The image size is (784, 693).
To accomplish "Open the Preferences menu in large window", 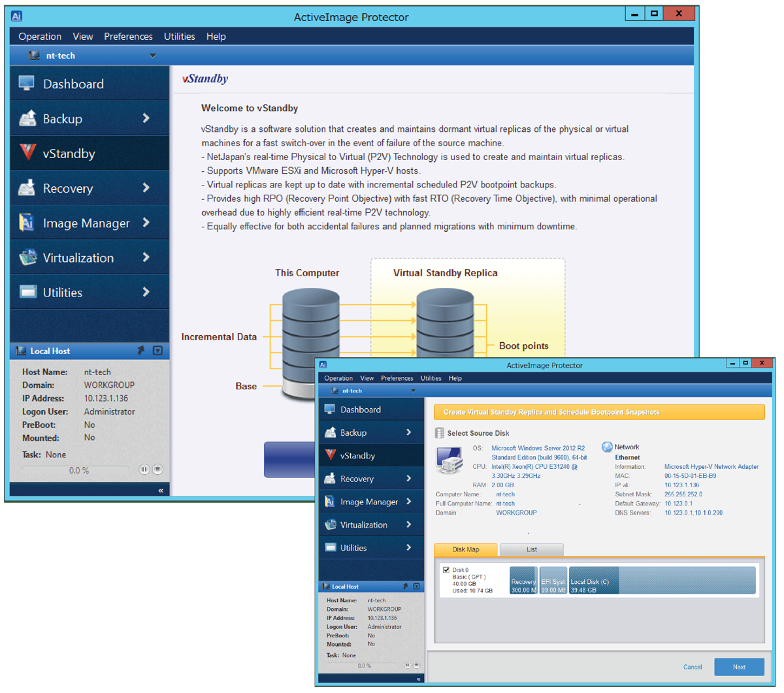I will click(128, 37).
